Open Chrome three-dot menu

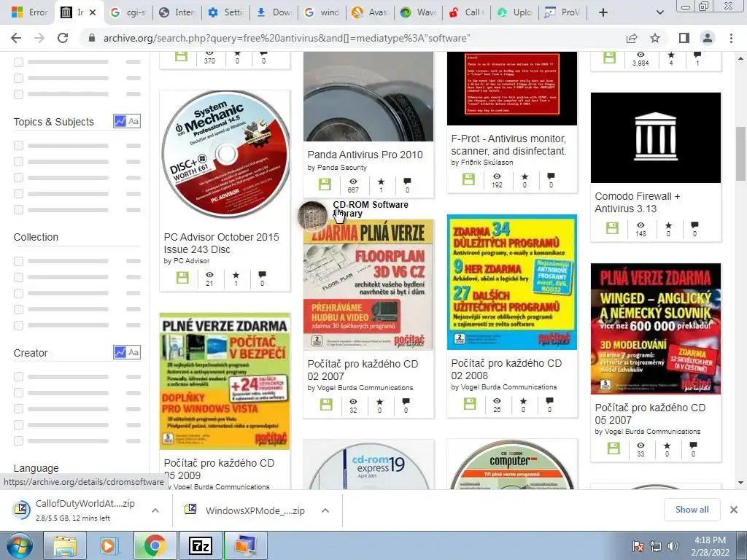[731, 38]
